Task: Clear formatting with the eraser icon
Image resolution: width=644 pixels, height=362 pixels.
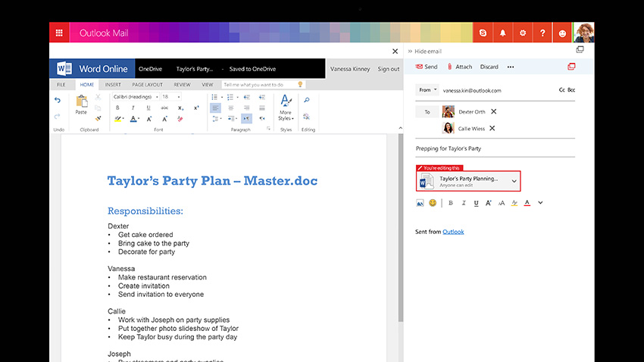Action: [x=180, y=119]
